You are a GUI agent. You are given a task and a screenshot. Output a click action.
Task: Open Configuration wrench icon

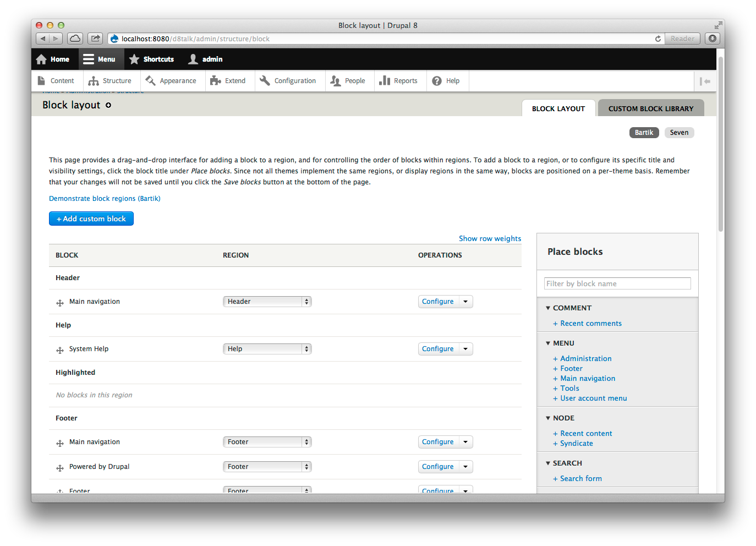tap(265, 81)
